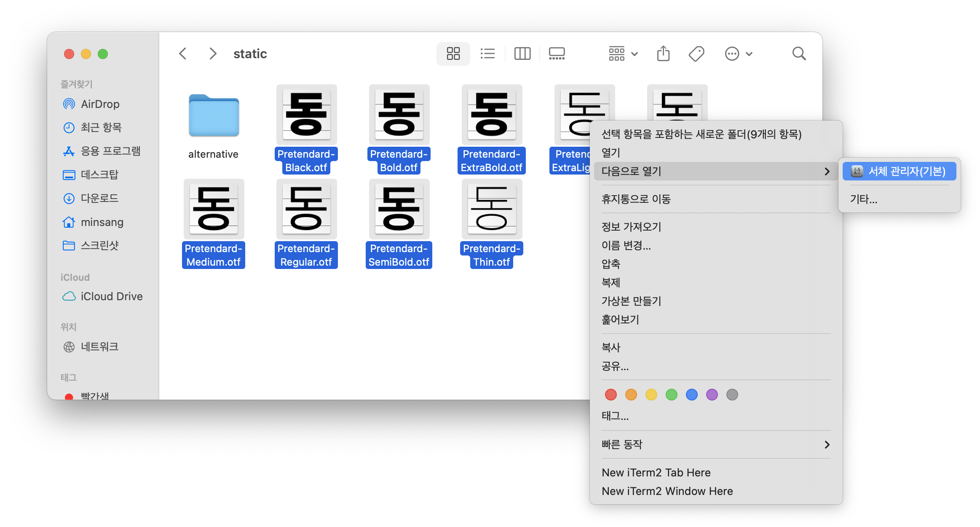The width and height of the screenshot is (980, 527).
Task: Choose 태그... in context menu
Action: click(716, 416)
